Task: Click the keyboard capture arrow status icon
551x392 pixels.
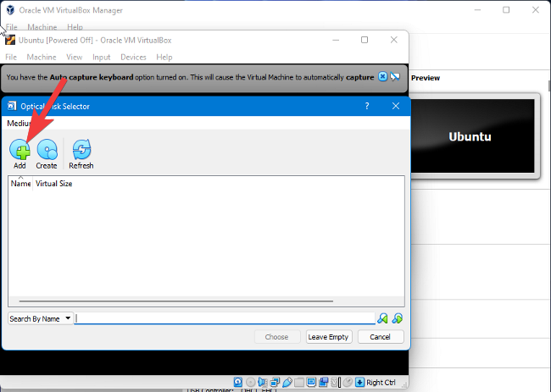Action: [x=359, y=382]
